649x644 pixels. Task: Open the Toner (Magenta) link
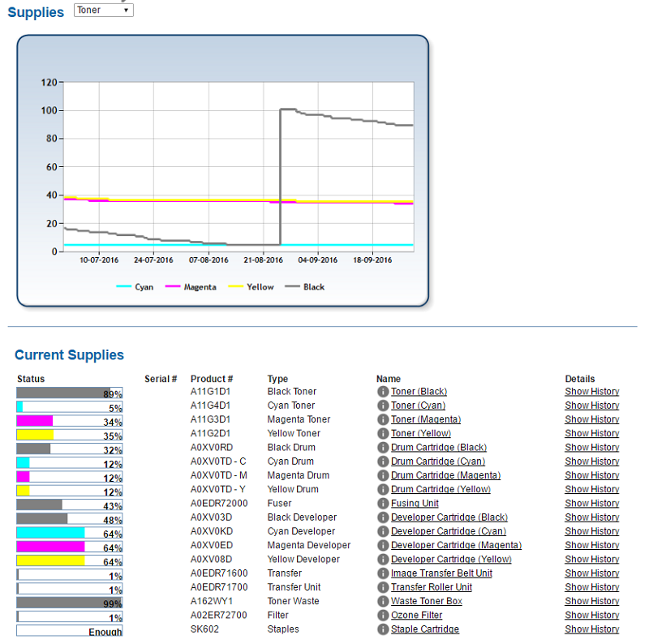(x=426, y=419)
